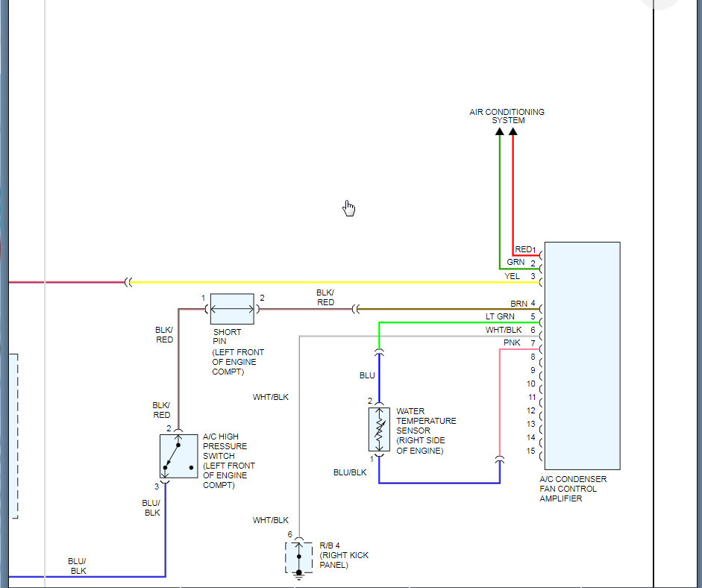Click the ground symbol beneath R/B 4

pos(298,576)
